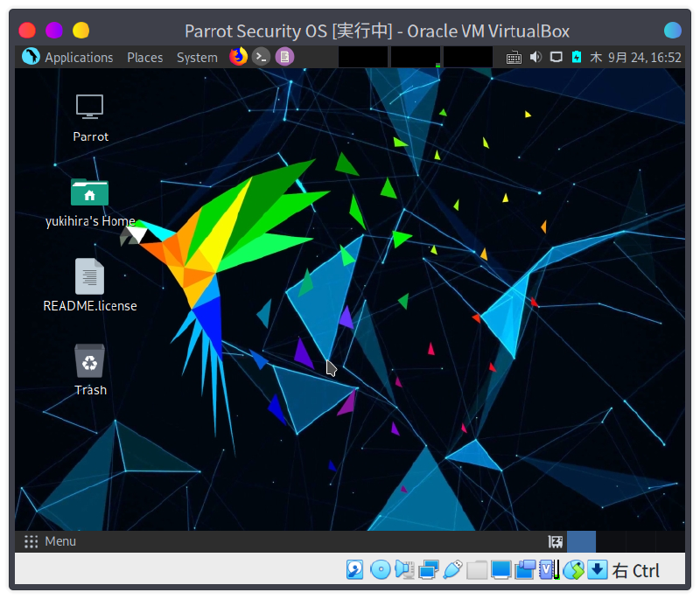Click the shared folders status icon
The width and height of the screenshot is (700, 599).
(477, 570)
